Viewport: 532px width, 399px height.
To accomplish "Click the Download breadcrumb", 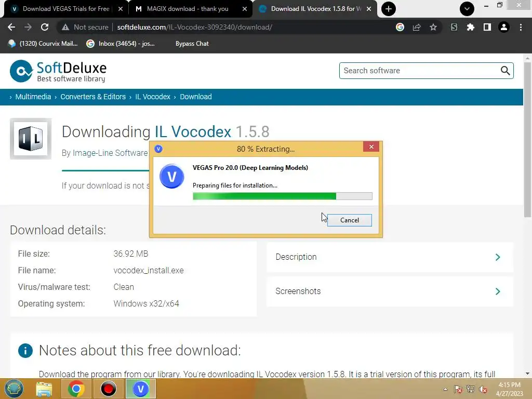I will coord(196,97).
